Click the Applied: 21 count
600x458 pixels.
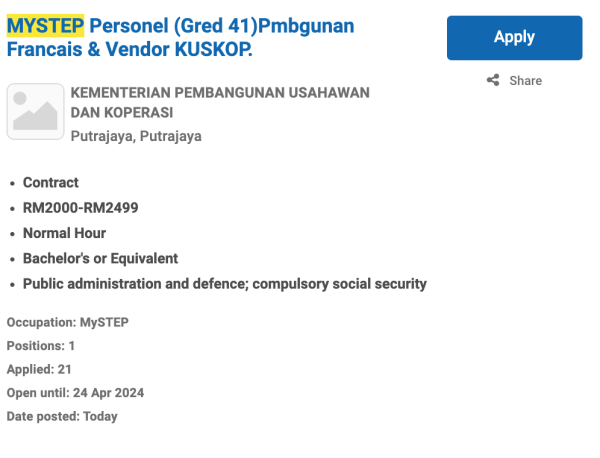coord(39,369)
